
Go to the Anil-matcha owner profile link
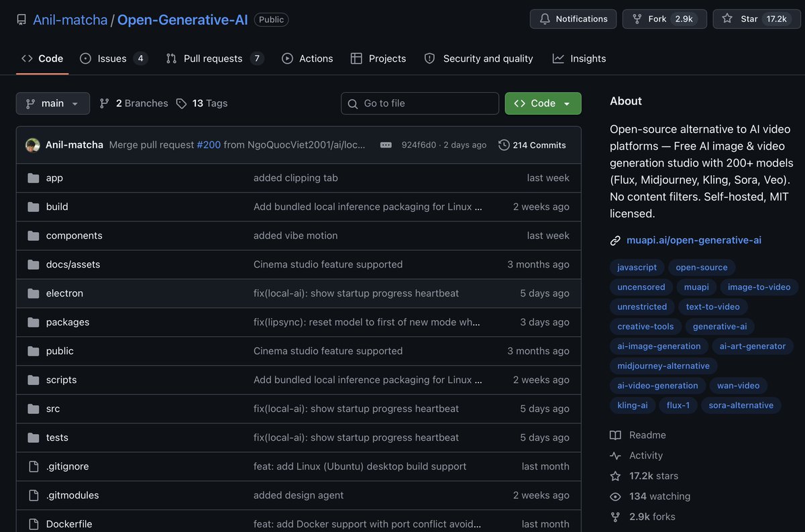click(x=70, y=19)
